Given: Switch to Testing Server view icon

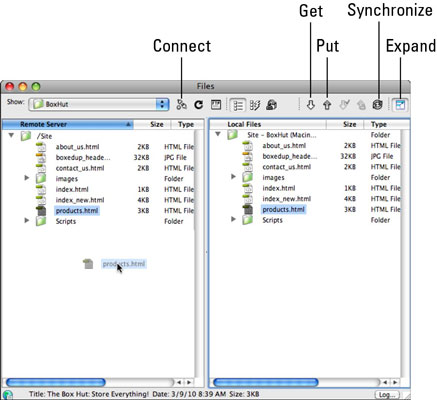Looking at the screenshot, I should pyautogui.click(x=255, y=105).
